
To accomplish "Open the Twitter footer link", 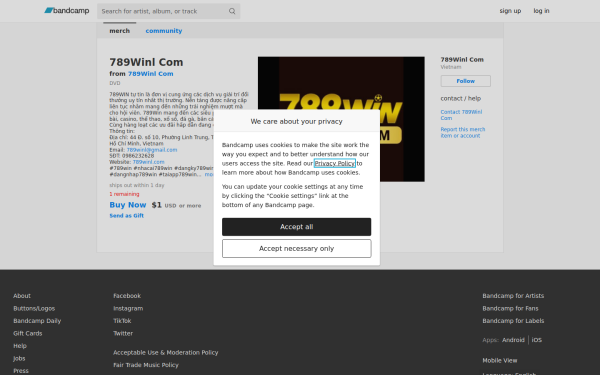I will point(123,333).
